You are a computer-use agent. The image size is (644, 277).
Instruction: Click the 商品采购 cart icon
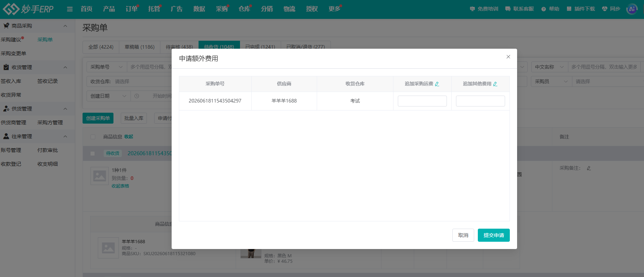pos(6,26)
